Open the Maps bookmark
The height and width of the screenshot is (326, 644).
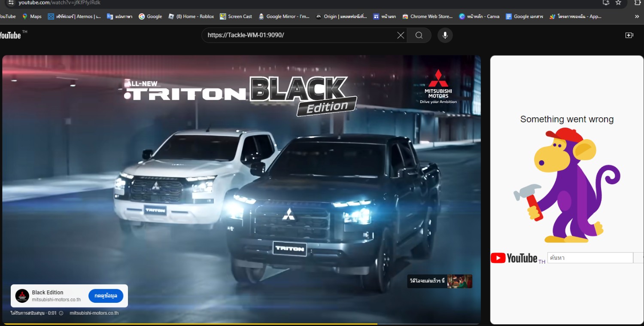pyautogui.click(x=32, y=16)
